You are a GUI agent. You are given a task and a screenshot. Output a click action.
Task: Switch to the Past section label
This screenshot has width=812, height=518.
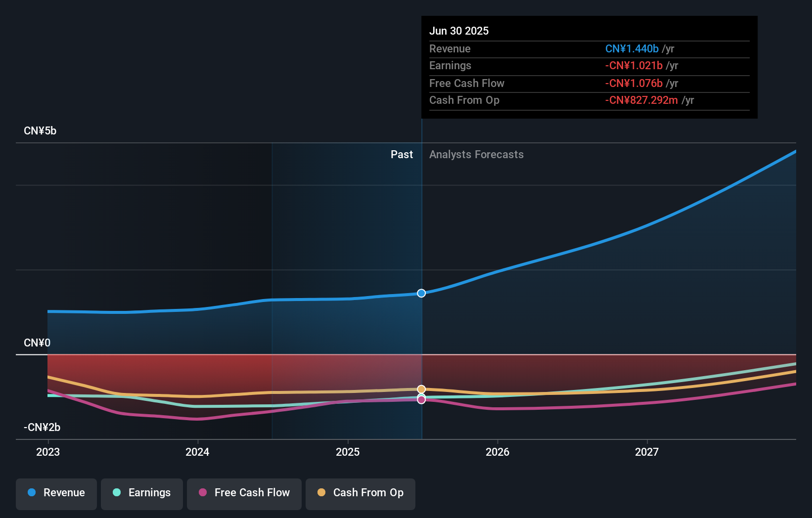pos(402,154)
